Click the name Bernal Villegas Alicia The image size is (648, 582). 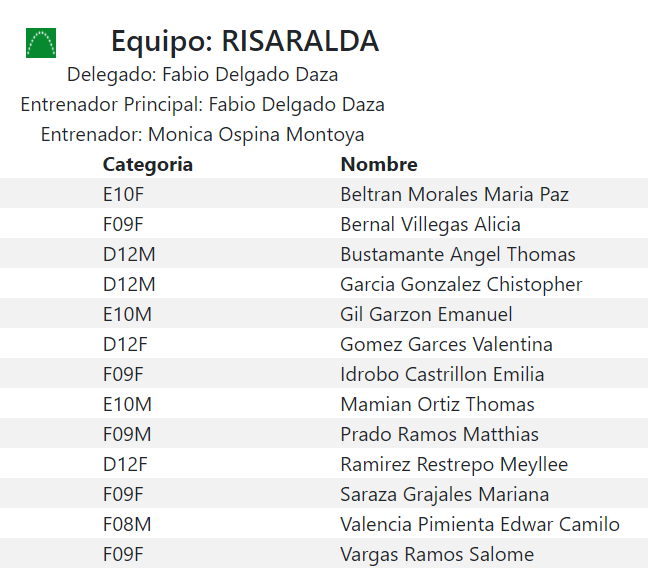point(430,225)
